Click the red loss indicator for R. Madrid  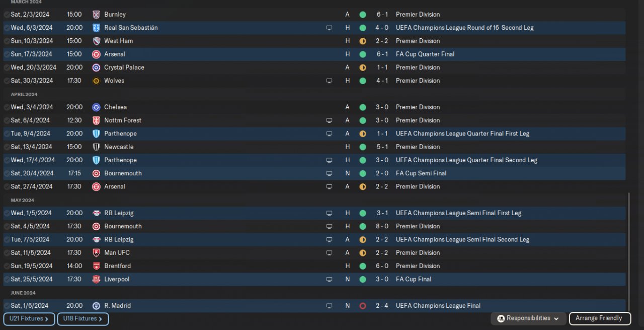[362, 306]
